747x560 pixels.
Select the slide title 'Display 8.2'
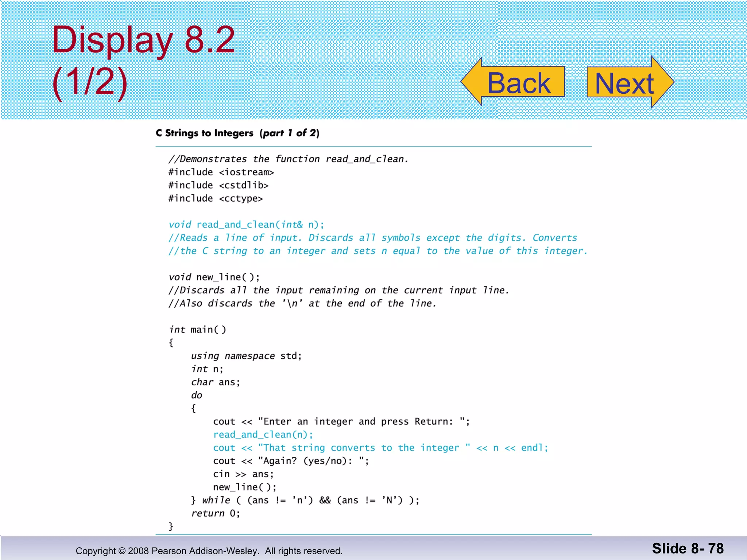click(143, 40)
